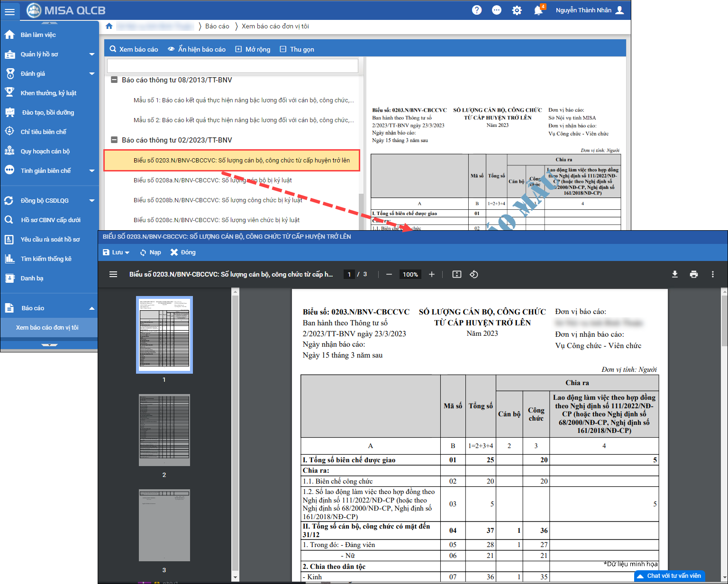Select page 2 thumbnail
Viewport: 728px width, 584px height.
pyautogui.click(x=164, y=430)
